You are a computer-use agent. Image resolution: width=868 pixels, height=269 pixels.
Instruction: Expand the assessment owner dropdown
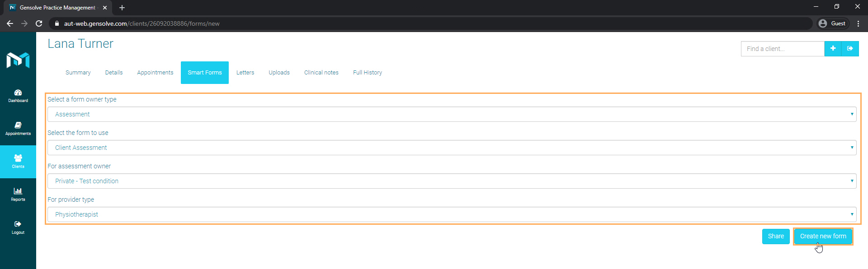(452, 181)
